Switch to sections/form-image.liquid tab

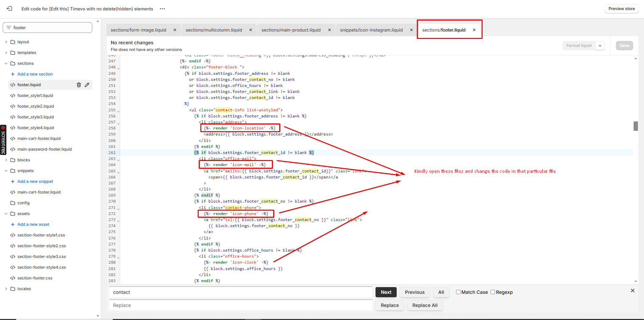(138, 30)
